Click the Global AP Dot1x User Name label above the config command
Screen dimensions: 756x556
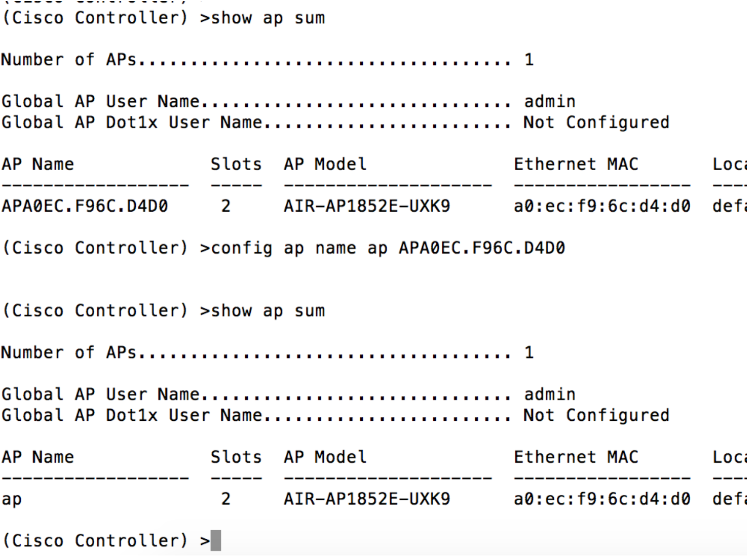(x=132, y=123)
